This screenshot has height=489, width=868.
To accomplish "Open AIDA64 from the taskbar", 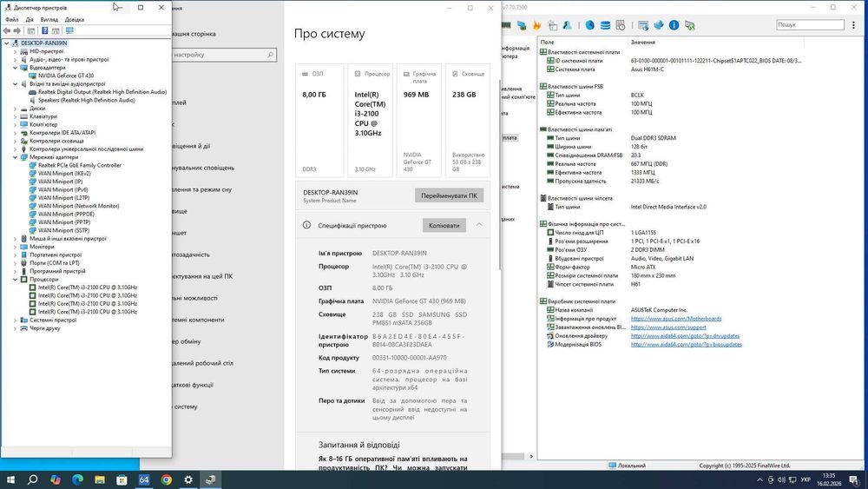I will pos(144,479).
